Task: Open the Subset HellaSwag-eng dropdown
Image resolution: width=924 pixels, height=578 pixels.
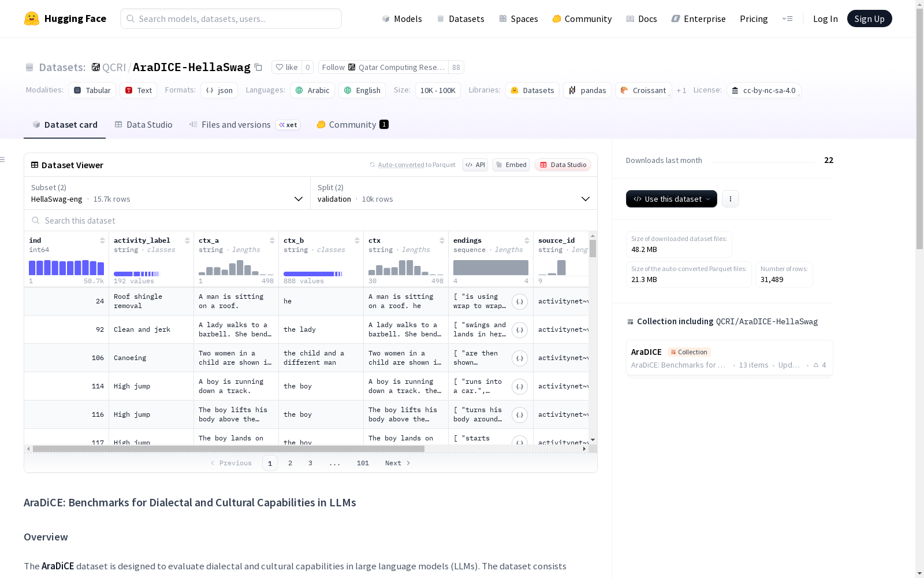Action: pos(167,193)
